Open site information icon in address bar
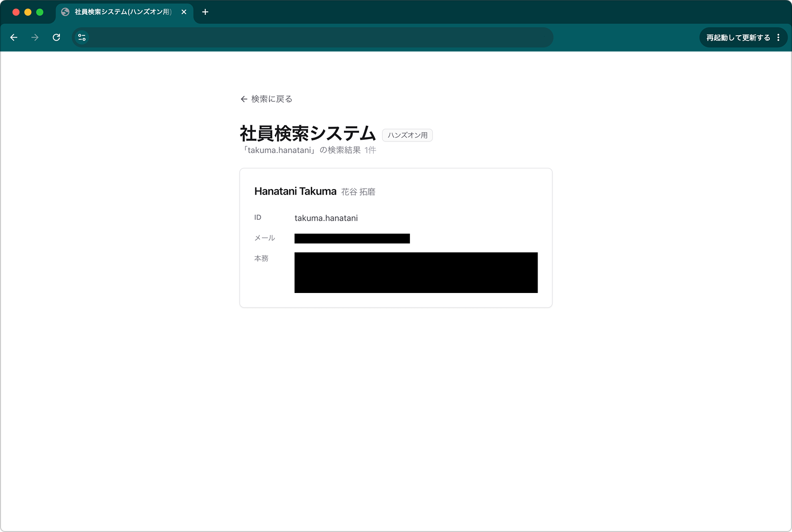This screenshot has width=792, height=532. (x=82, y=38)
